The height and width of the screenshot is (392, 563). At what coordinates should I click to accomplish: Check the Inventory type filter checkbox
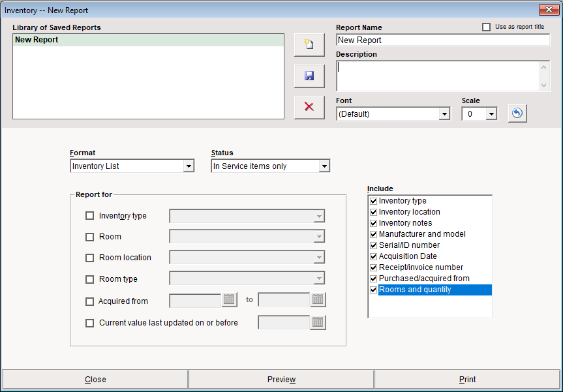click(x=90, y=216)
